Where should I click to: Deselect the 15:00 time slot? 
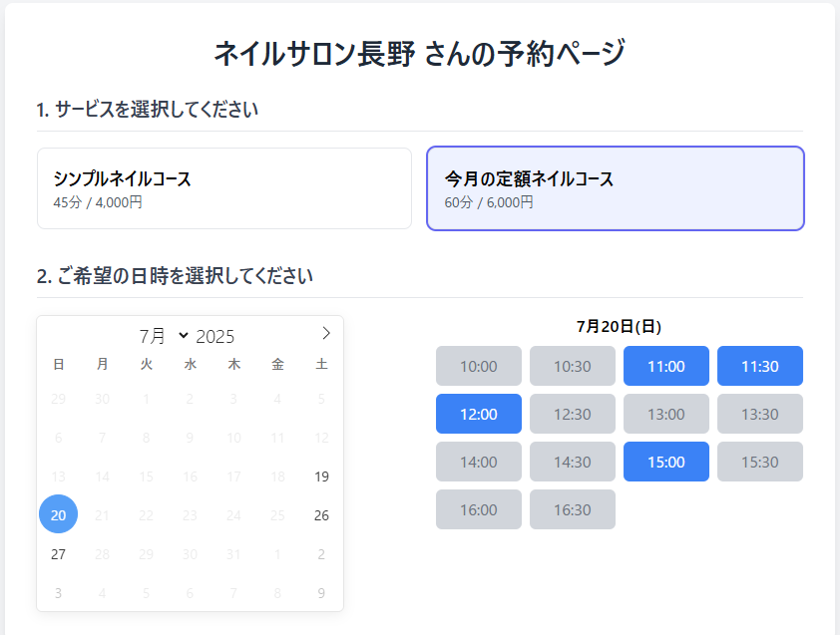(665, 462)
